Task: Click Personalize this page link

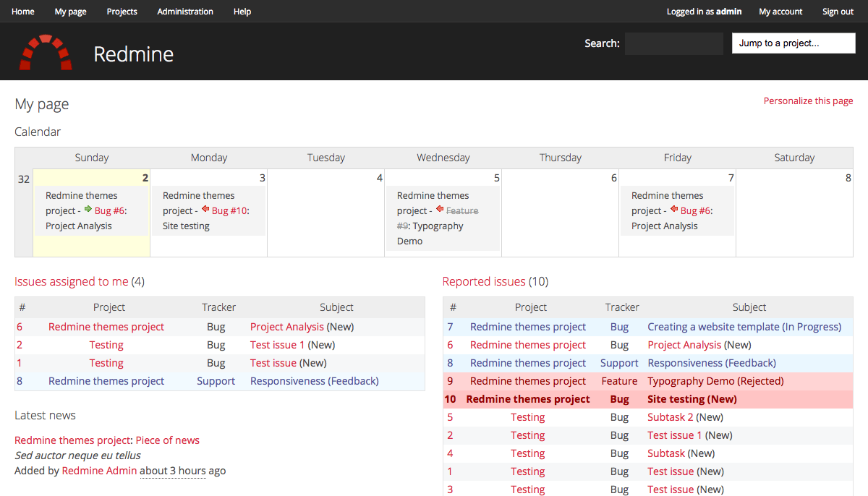Action: pos(809,101)
